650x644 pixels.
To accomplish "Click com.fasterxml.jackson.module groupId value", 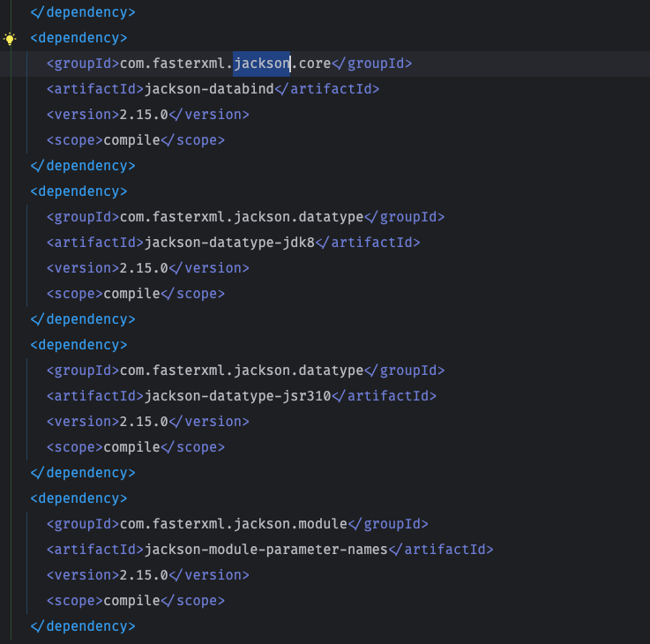I will coord(234,524).
